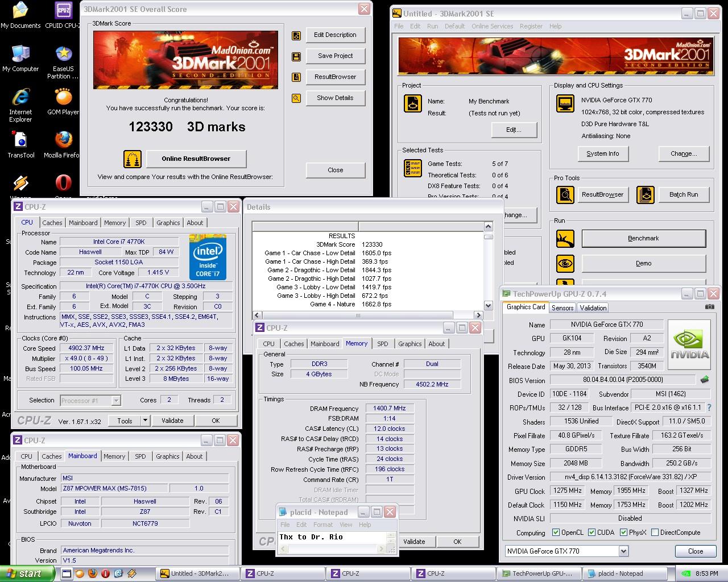The width and height of the screenshot is (728, 582).
Task: Click NVIDIA tray icon in taskbar
Action: (x=687, y=573)
